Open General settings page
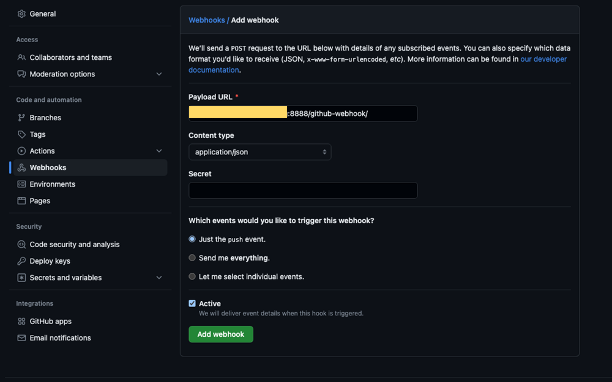 (43, 14)
